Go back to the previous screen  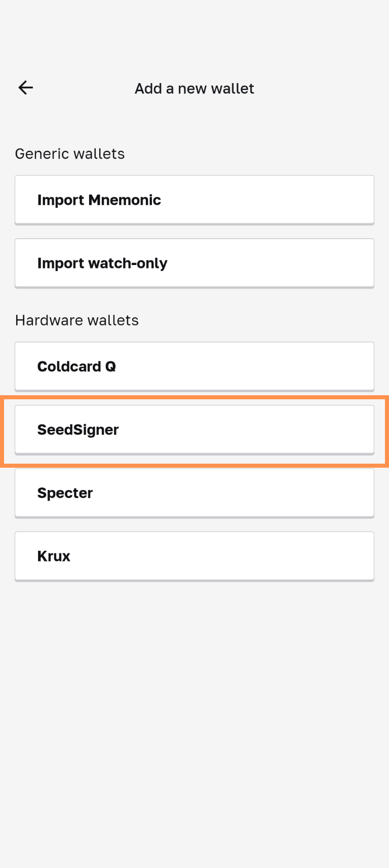[26, 88]
